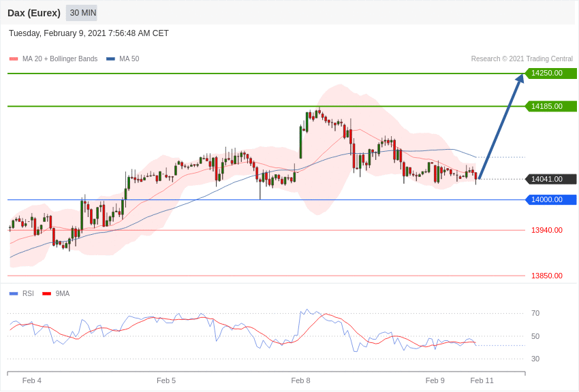Click the 13850.00 support level label
The height and width of the screenshot is (392, 579).
coord(547,276)
